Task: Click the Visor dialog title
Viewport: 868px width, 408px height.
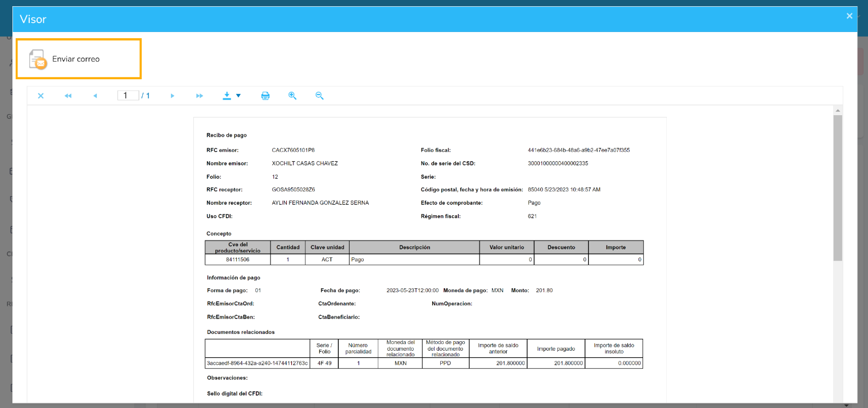Action: coord(33,19)
